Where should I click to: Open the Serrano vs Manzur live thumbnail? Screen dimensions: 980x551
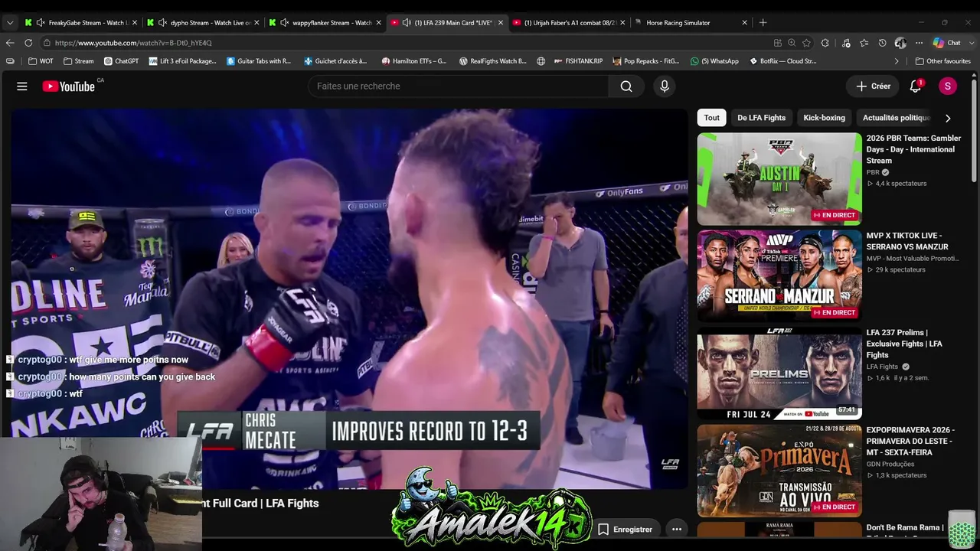(779, 276)
